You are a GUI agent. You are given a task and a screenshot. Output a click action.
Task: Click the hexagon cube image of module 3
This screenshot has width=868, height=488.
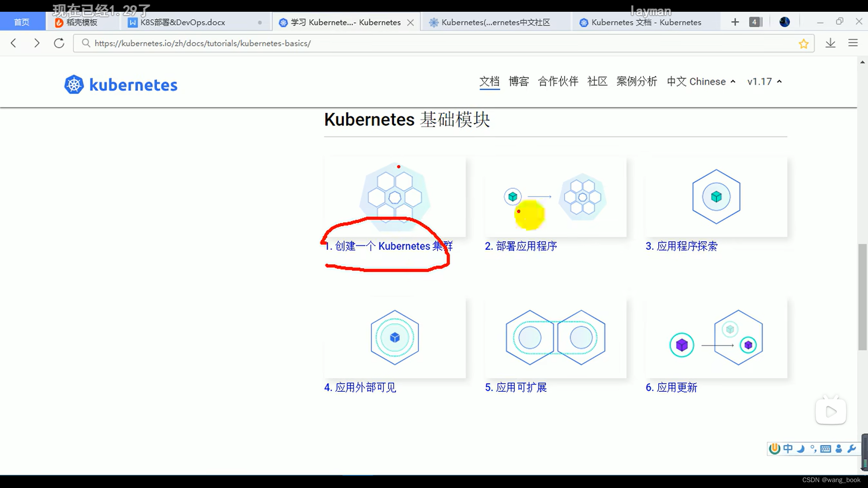click(x=716, y=197)
